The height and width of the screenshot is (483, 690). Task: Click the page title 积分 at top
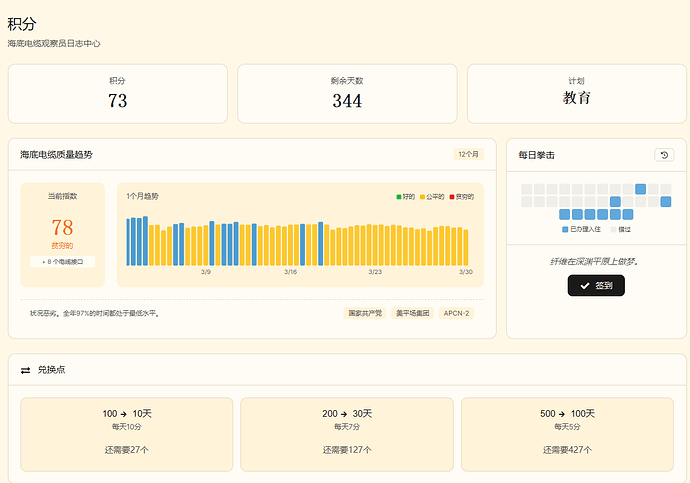[22, 24]
